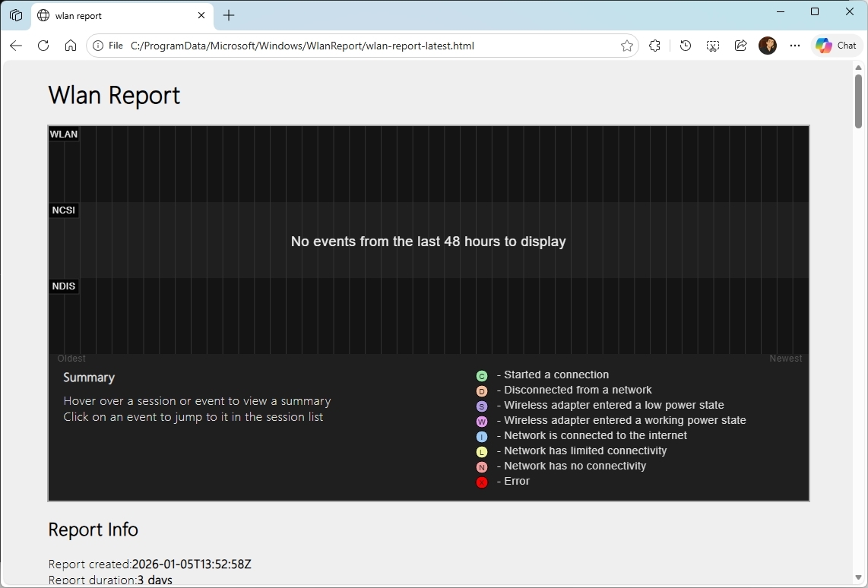Click the violet W working power legend icon

tap(482, 422)
